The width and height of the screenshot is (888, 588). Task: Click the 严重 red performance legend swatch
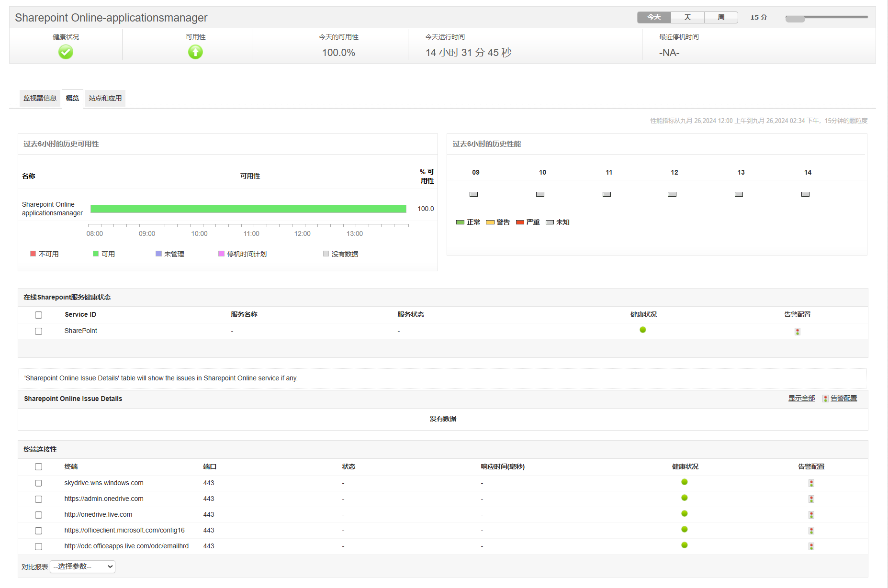click(x=520, y=222)
